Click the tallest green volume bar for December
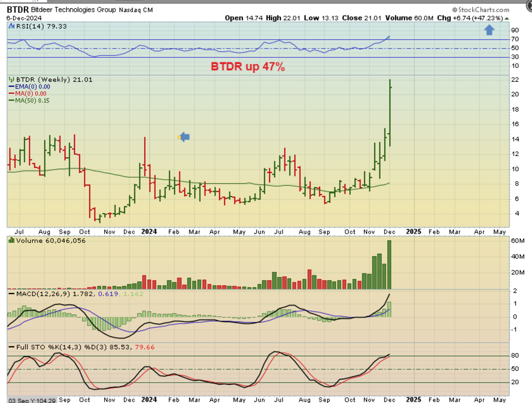The image size is (532, 403). [x=389, y=264]
